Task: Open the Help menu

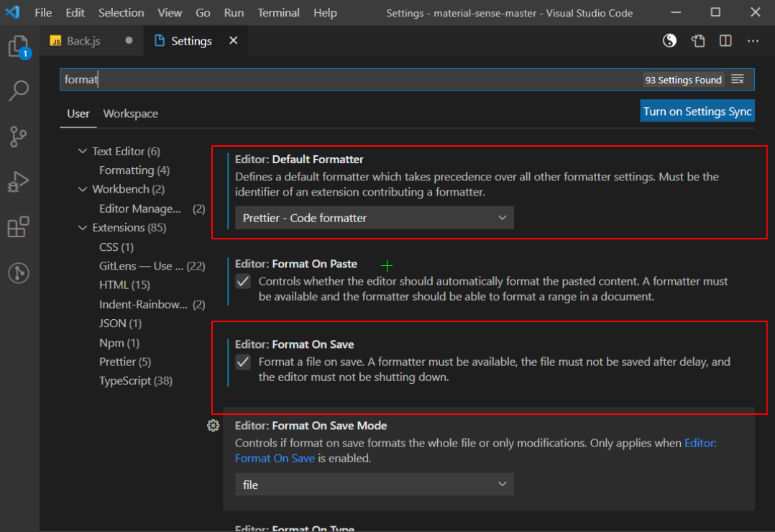Action: tap(325, 12)
